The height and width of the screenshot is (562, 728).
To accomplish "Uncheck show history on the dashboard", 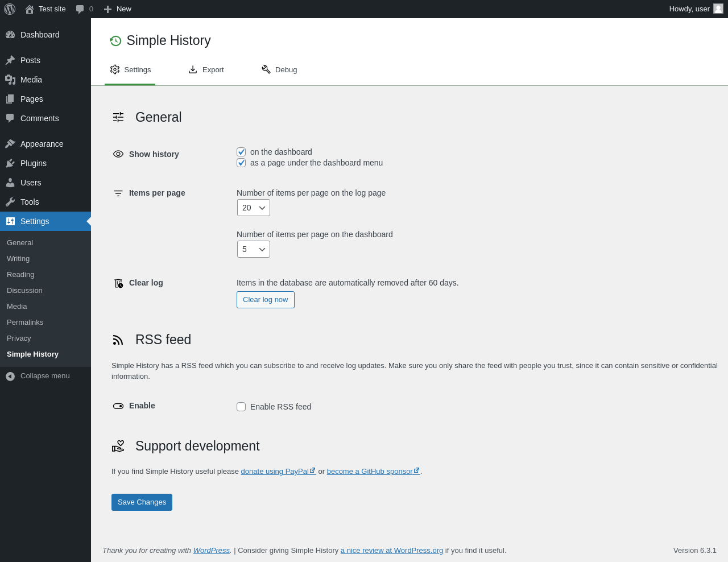I will click(241, 152).
